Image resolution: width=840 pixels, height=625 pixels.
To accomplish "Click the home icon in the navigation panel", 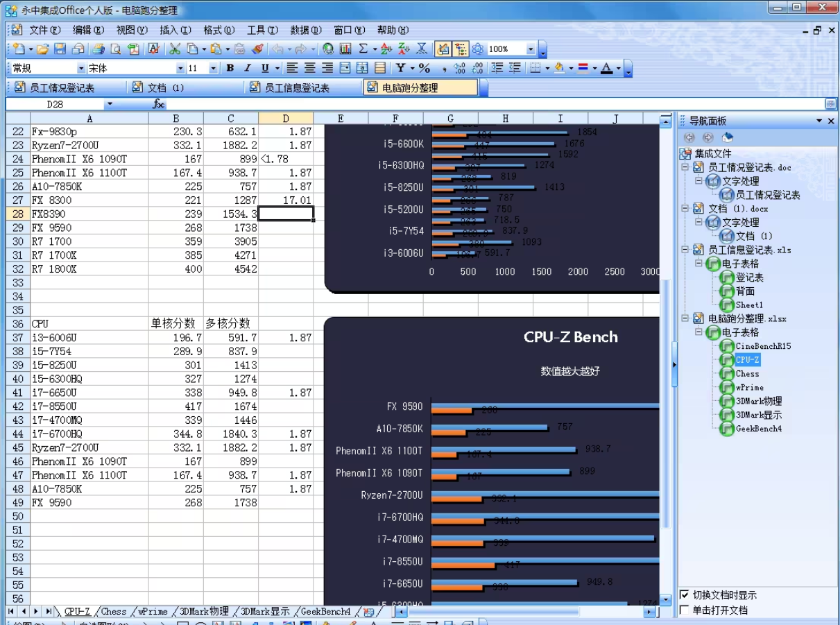I will [x=727, y=137].
